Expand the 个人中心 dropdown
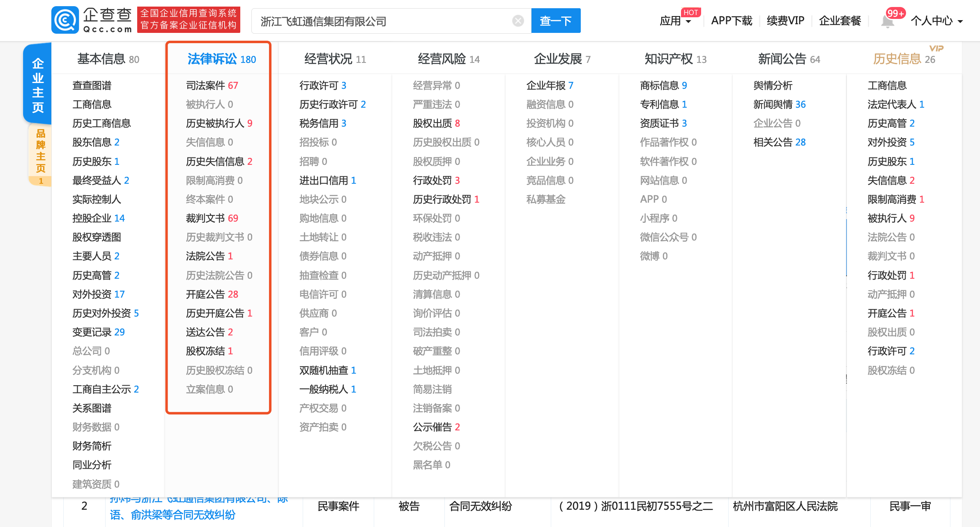Viewport: 980px width, 527px height. point(936,21)
